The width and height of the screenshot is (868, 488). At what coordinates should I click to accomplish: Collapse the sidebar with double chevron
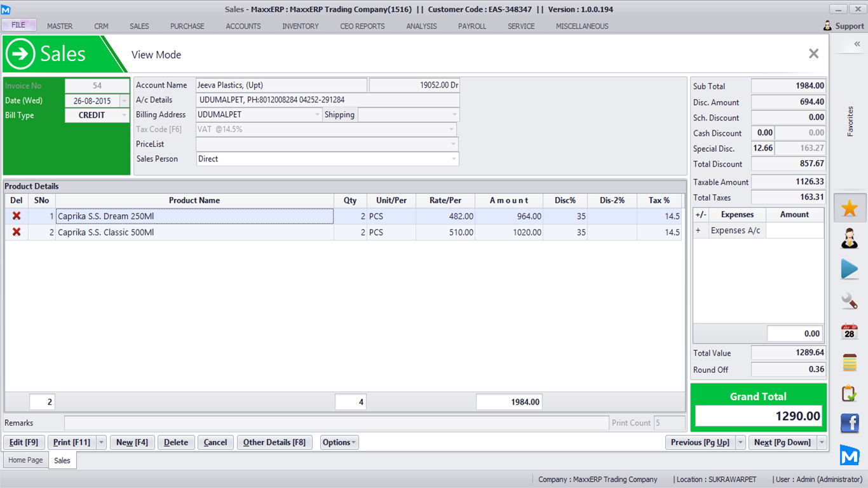point(857,44)
